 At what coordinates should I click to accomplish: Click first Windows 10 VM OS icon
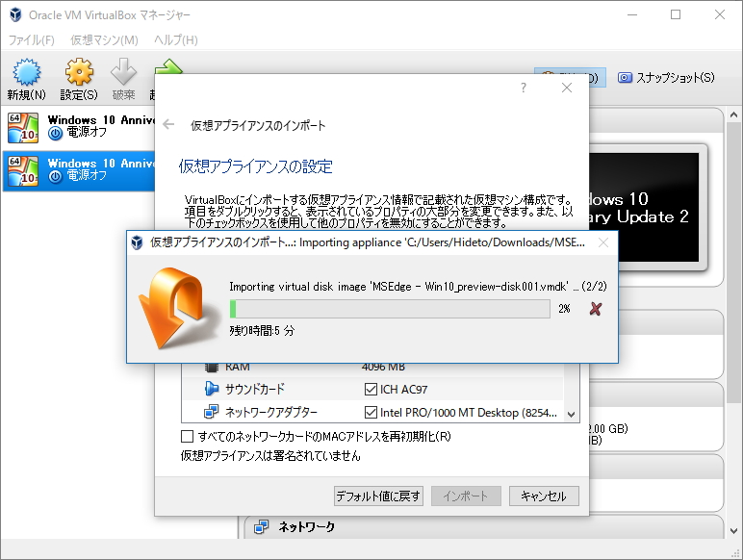23,127
